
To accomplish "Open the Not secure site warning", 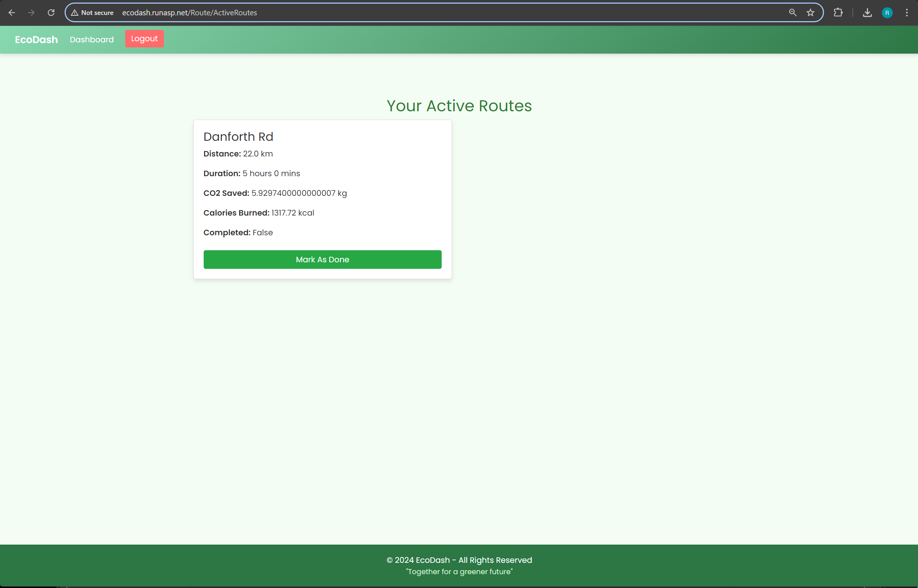I will (x=92, y=13).
